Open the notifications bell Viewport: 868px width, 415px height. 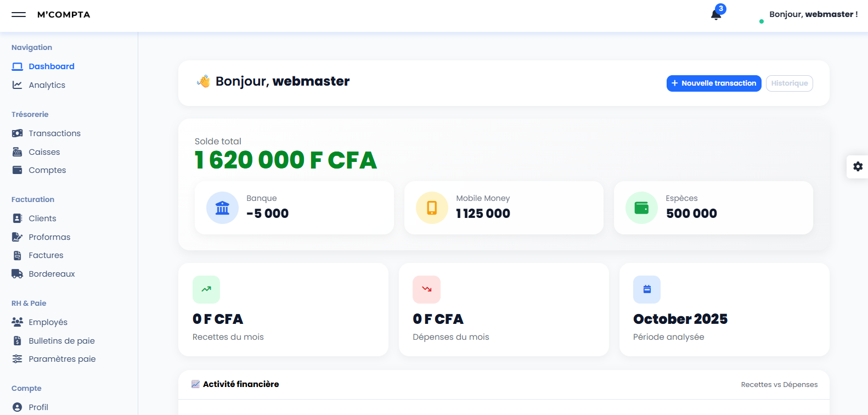[716, 15]
